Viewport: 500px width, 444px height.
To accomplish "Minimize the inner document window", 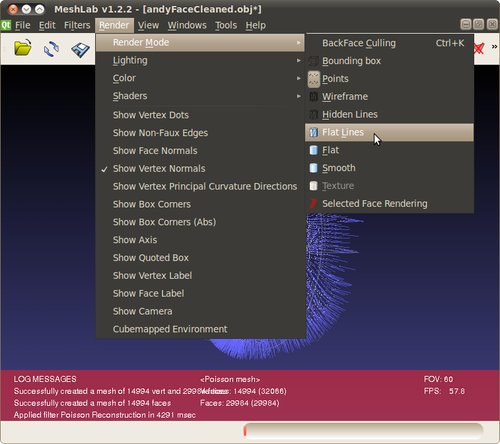I will [466, 24].
